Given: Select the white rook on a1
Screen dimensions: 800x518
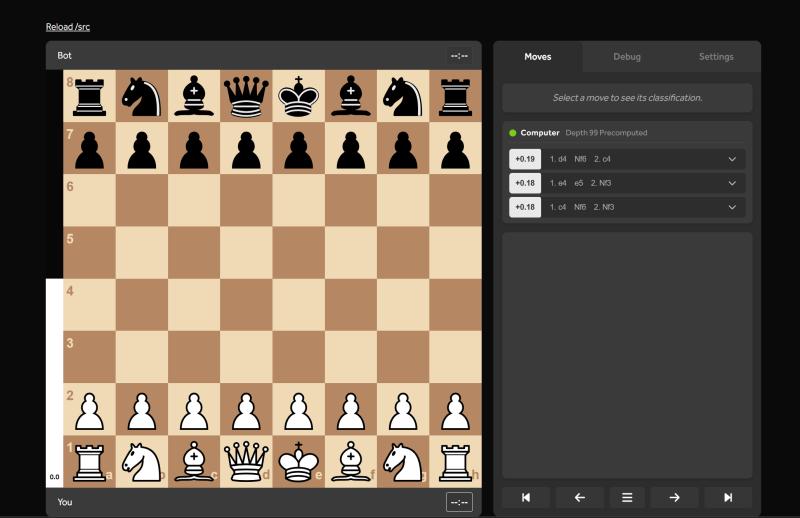Looking at the screenshot, I should point(90,461).
